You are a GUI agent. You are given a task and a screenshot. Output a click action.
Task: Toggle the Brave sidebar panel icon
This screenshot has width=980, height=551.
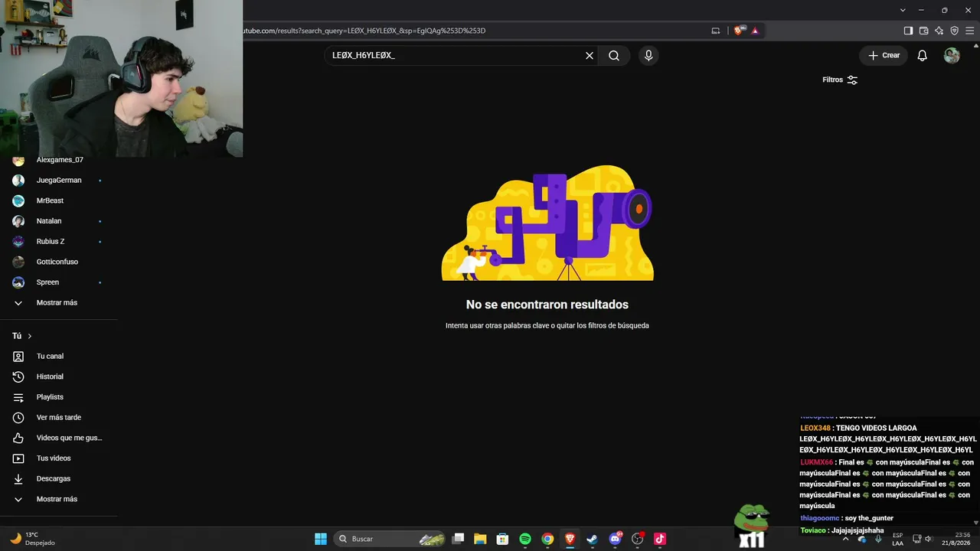coord(908,31)
